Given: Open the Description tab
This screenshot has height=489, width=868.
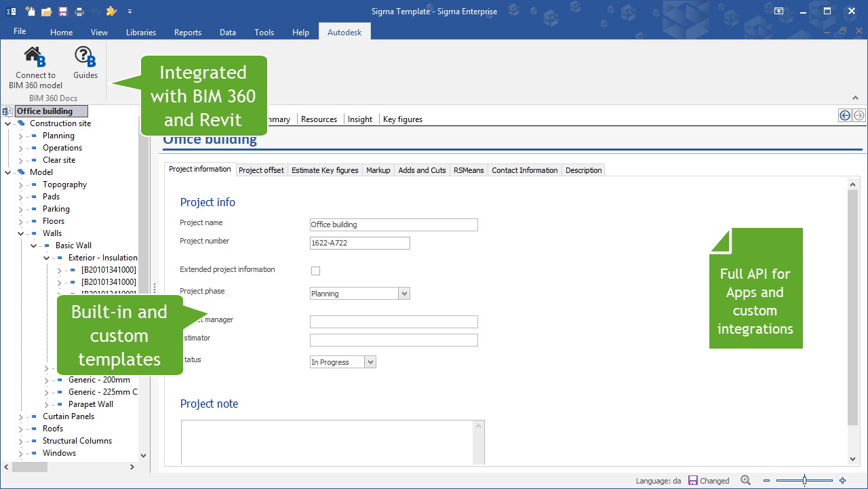Looking at the screenshot, I should tap(584, 170).
